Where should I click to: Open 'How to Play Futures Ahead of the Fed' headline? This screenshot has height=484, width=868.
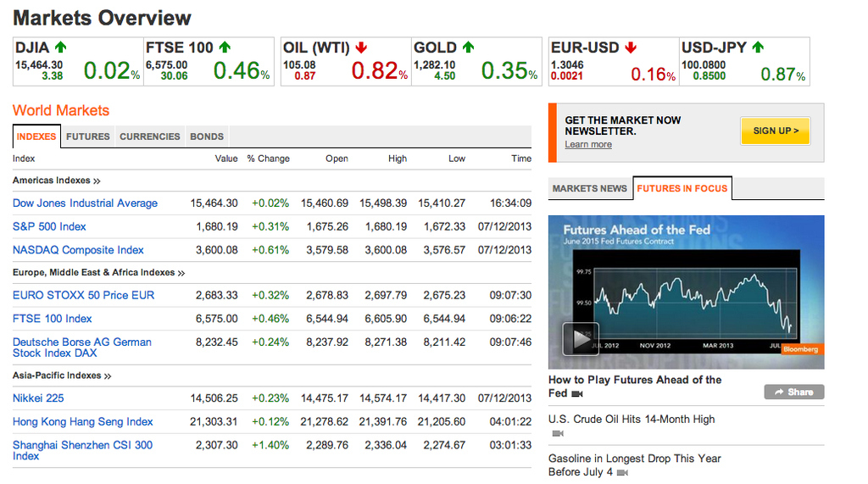pos(635,386)
